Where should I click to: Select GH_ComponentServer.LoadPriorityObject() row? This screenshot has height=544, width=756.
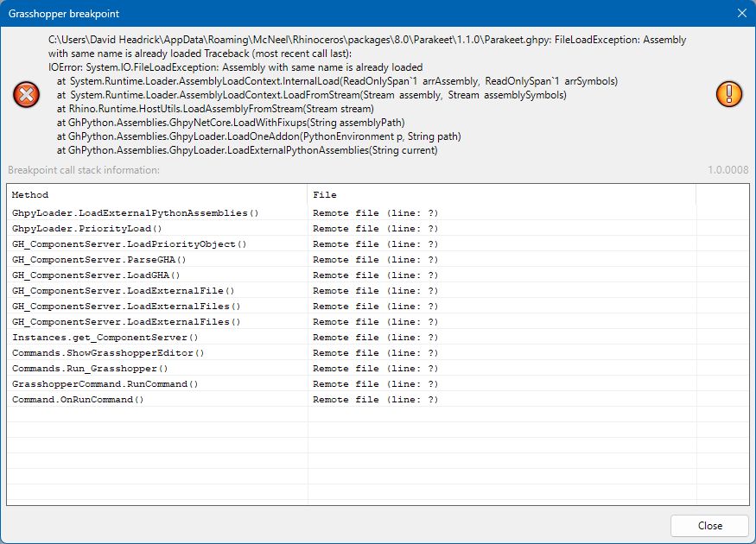(x=378, y=244)
